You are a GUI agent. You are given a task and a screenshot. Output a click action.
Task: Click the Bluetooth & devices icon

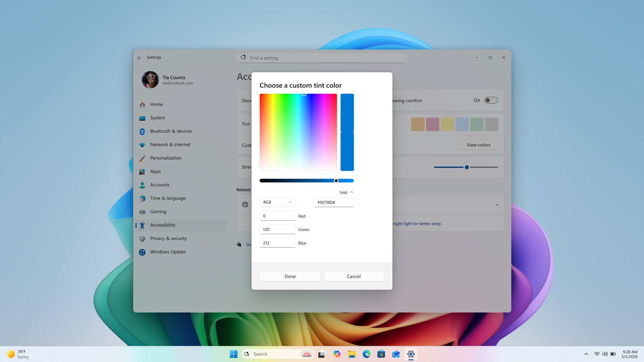(142, 131)
